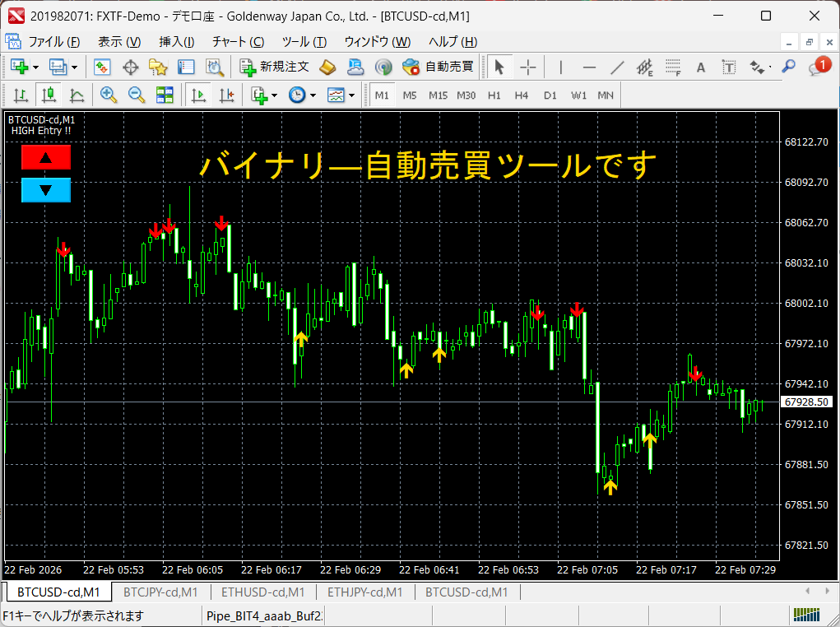Viewport: 840px width, 627px height.
Task: Zoom in on the chart
Action: (109, 95)
